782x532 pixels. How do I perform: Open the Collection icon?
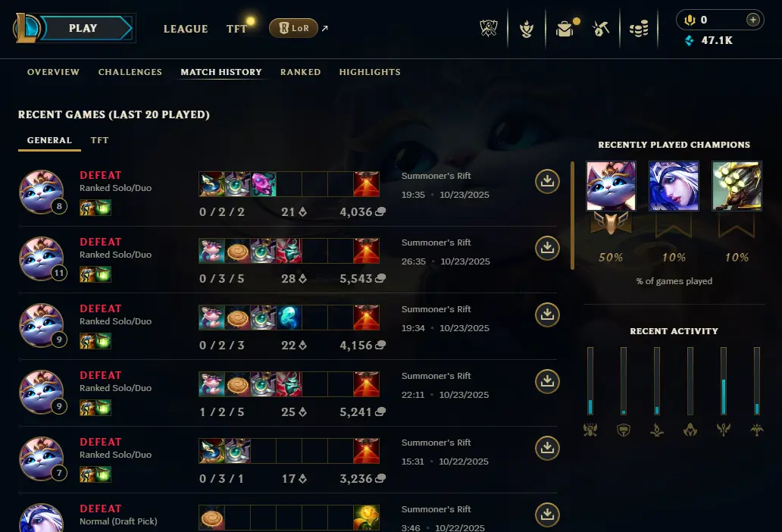point(526,29)
